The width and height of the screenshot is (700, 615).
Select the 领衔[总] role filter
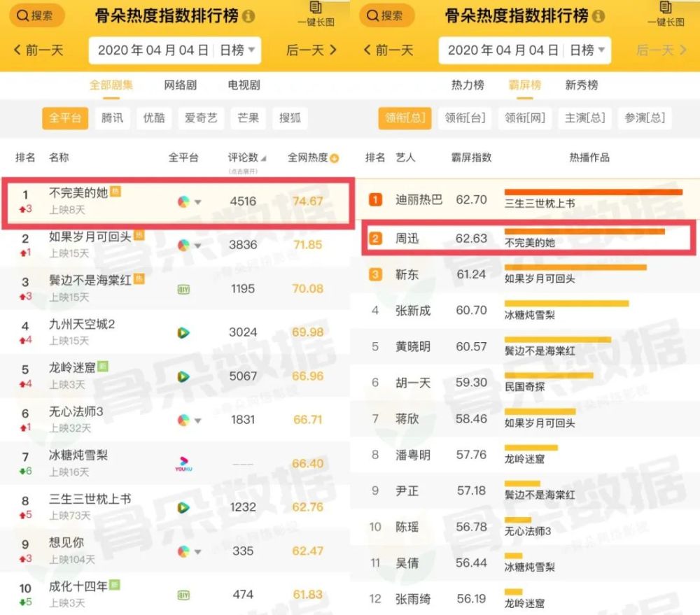(405, 118)
